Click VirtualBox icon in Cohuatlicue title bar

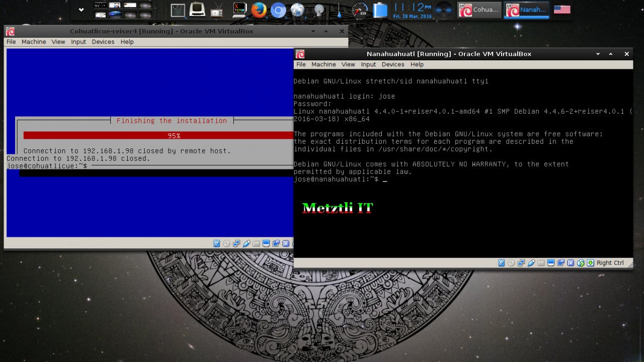(10, 31)
